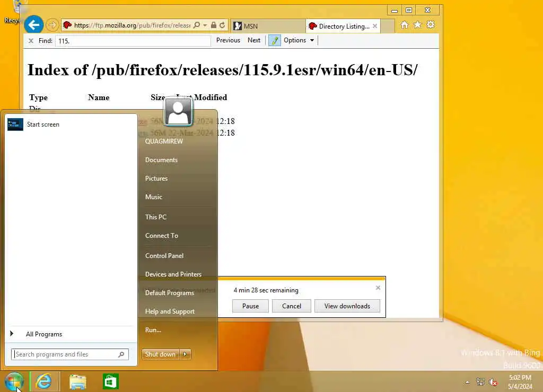The width and height of the screenshot is (543, 392).
Task: Select Connect To in the Start menu
Action: [x=162, y=236]
